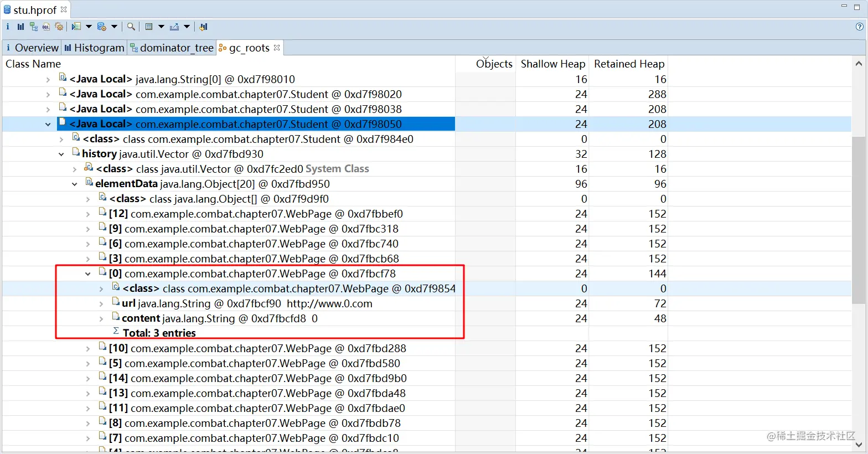
Task: Open the query browser database icon
Action: [x=101, y=27]
